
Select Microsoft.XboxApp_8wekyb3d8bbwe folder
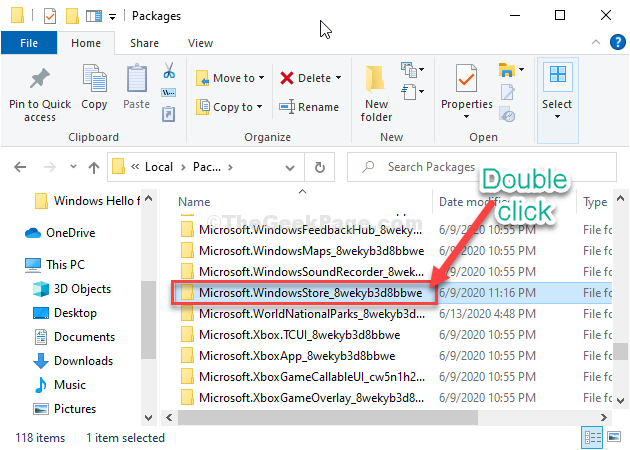pos(288,356)
